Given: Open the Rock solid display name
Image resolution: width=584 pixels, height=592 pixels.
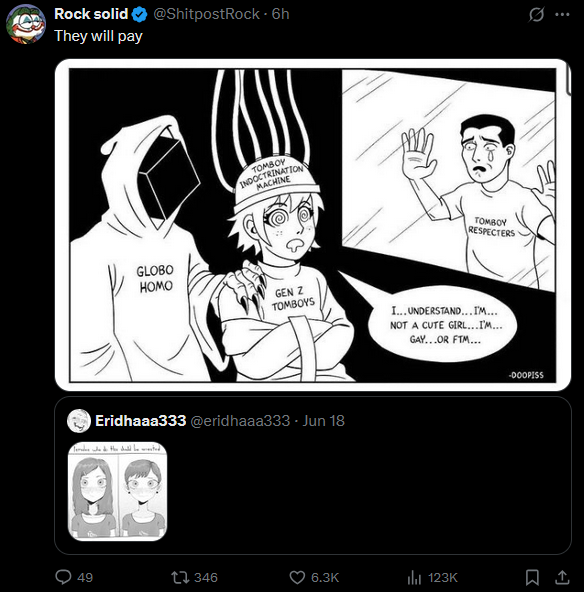Looking at the screenshot, I should tap(91, 14).
